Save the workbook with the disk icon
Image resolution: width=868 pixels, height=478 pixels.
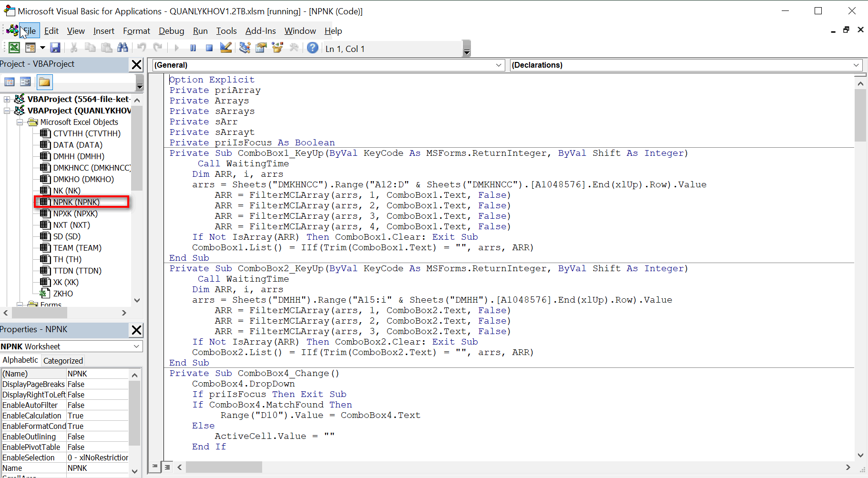55,48
